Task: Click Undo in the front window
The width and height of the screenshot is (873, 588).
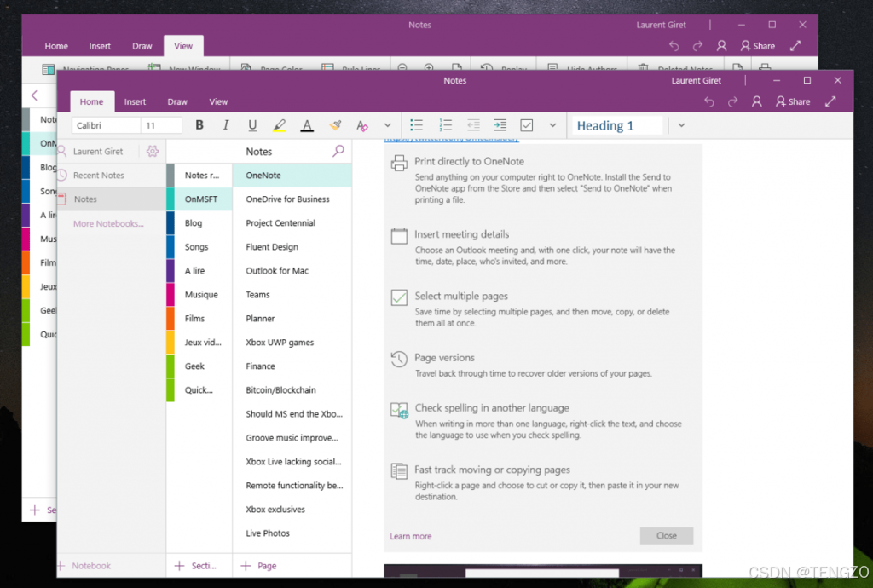Action: point(708,101)
